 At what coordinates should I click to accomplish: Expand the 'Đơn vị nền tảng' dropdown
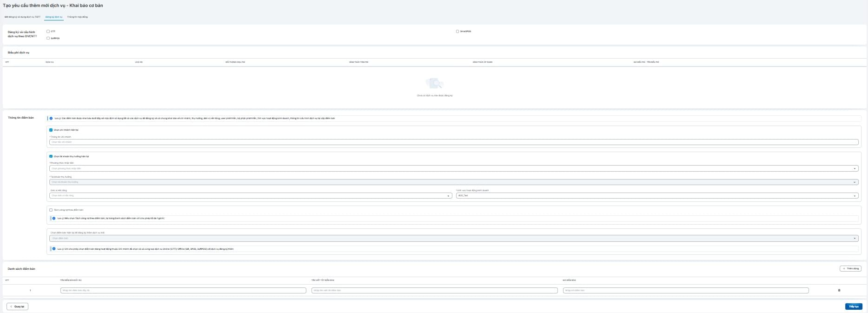click(x=251, y=196)
